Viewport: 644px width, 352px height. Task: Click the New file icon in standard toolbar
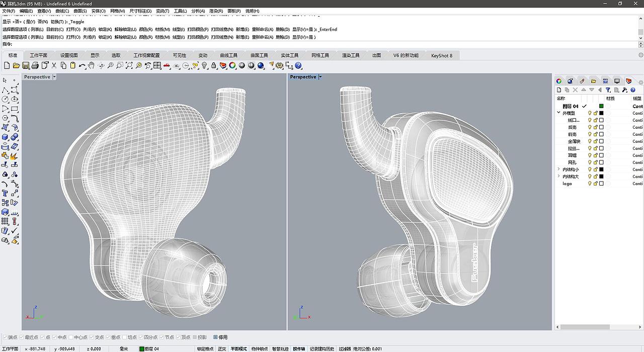(x=7, y=65)
